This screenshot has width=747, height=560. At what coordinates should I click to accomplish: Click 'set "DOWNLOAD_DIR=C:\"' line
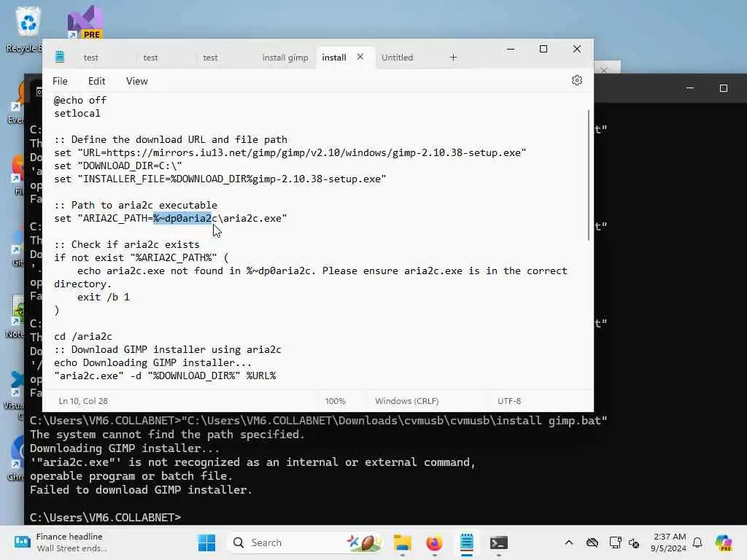click(x=117, y=166)
